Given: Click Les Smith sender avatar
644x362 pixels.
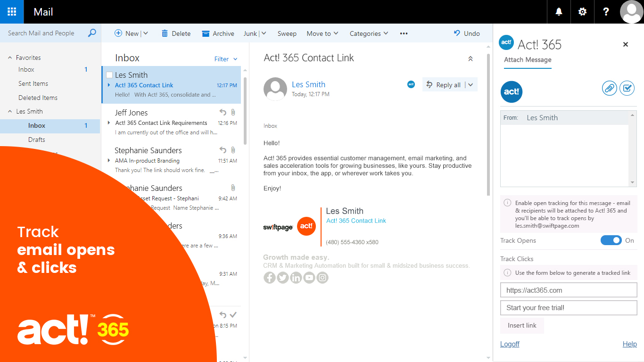Looking at the screenshot, I should tap(275, 89).
